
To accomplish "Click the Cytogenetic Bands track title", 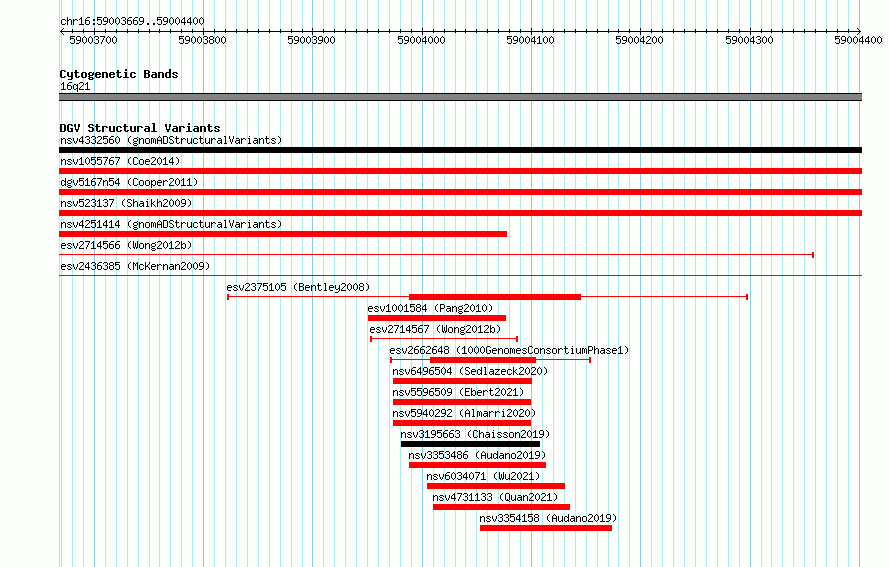I will [x=119, y=74].
